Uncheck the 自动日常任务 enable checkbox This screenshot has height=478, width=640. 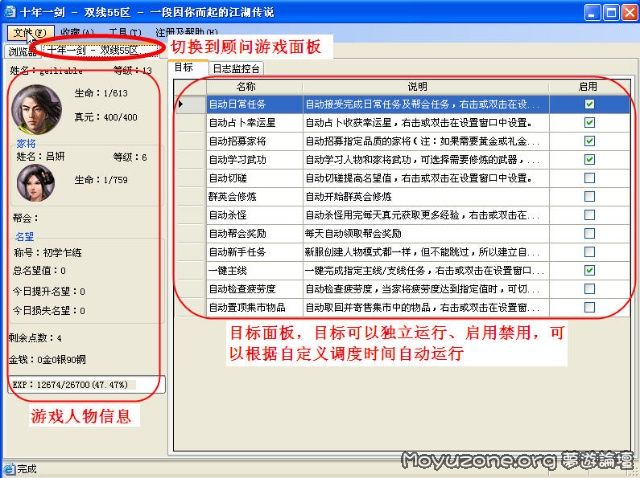[x=589, y=104]
